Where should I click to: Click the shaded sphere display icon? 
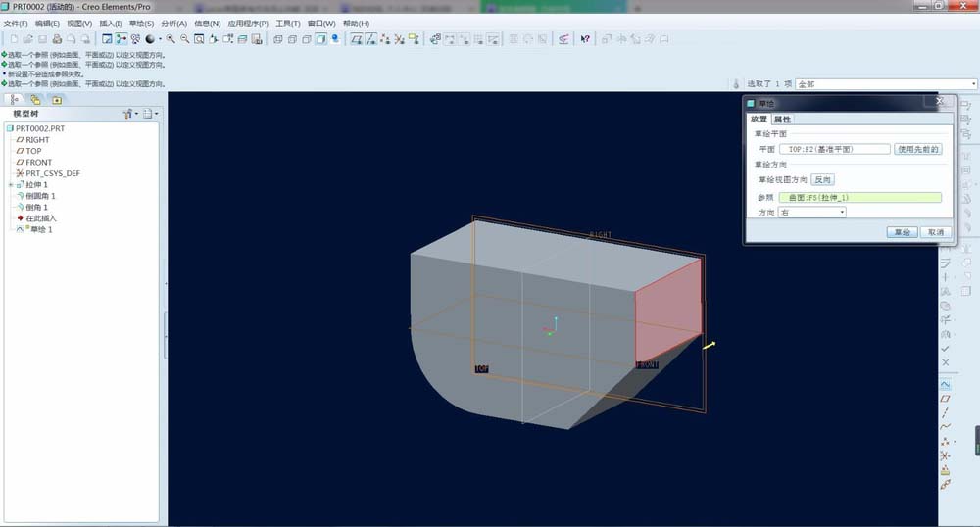pos(150,39)
